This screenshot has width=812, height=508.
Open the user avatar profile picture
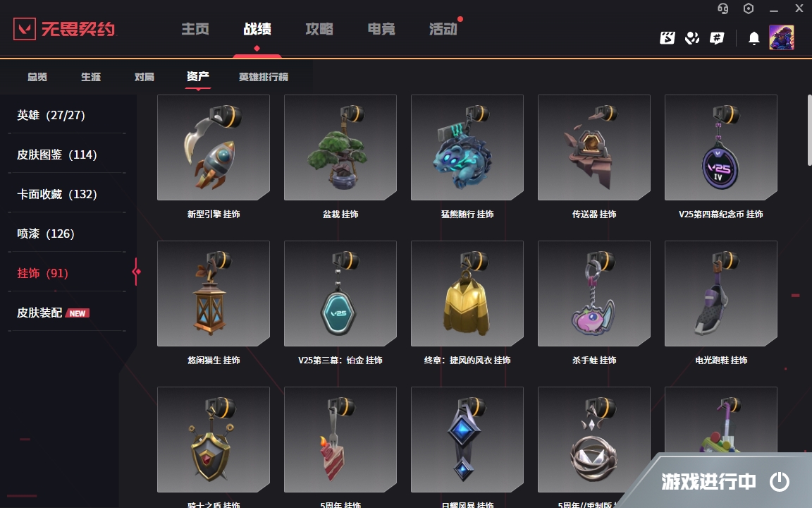(782, 38)
